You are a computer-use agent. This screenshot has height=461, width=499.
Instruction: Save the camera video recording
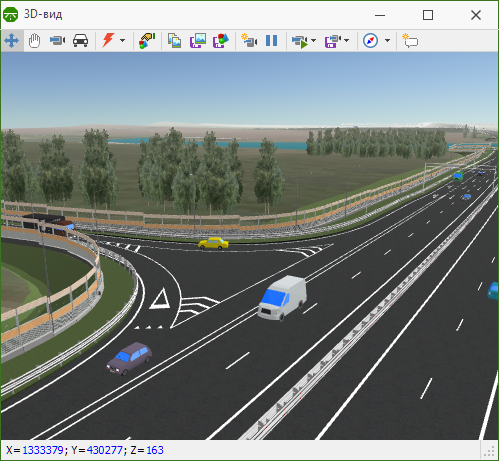[333, 41]
